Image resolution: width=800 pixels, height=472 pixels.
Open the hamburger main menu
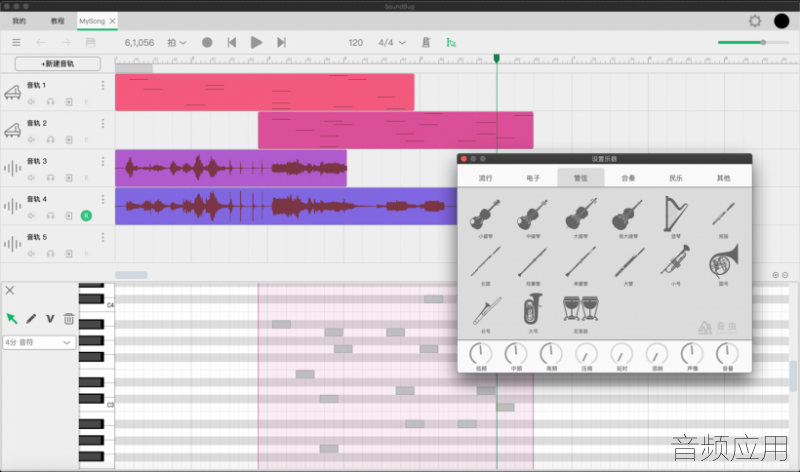click(x=16, y=42)
